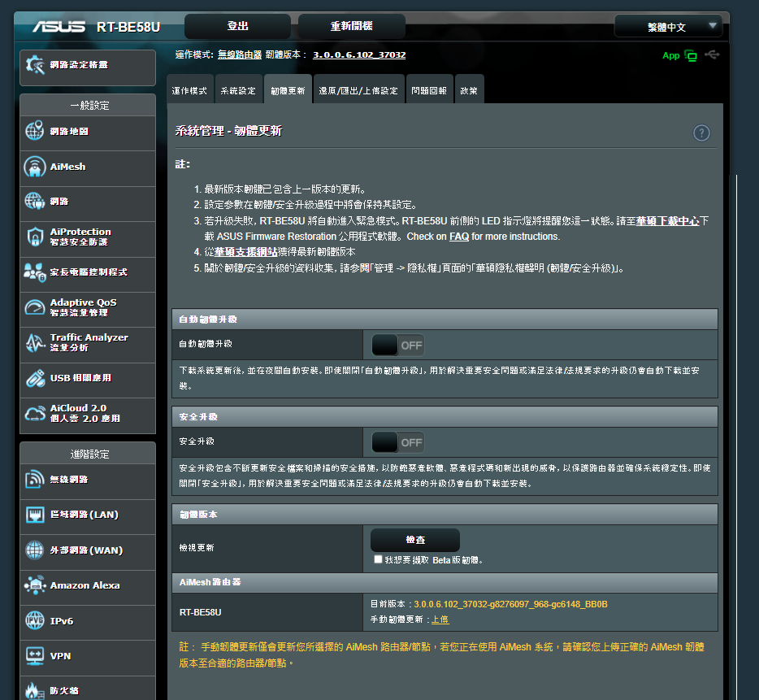The image size is (759, 700).
Task: Click the page scrollbar on right edge
Action: pyautogui.click(x=737, y=436)
